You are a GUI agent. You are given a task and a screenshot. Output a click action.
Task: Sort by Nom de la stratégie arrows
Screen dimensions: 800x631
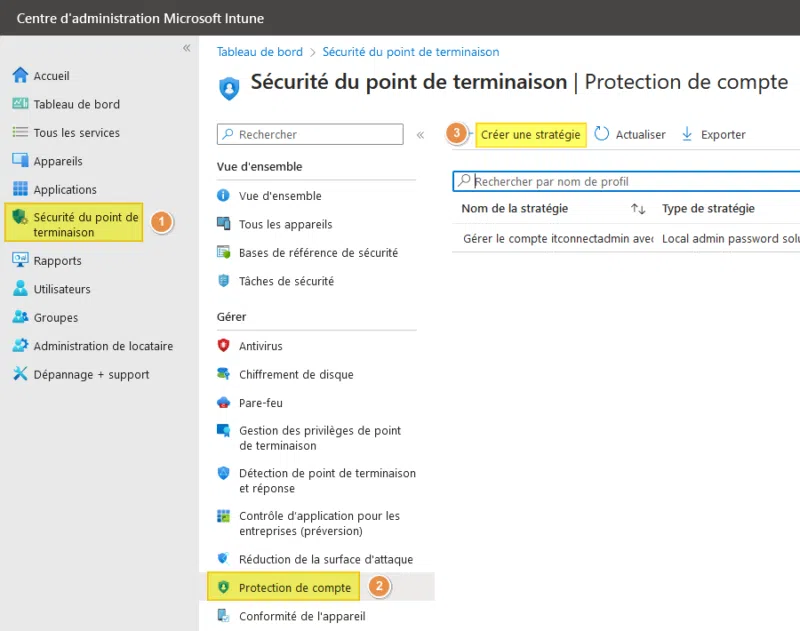(x=638, y=209)
